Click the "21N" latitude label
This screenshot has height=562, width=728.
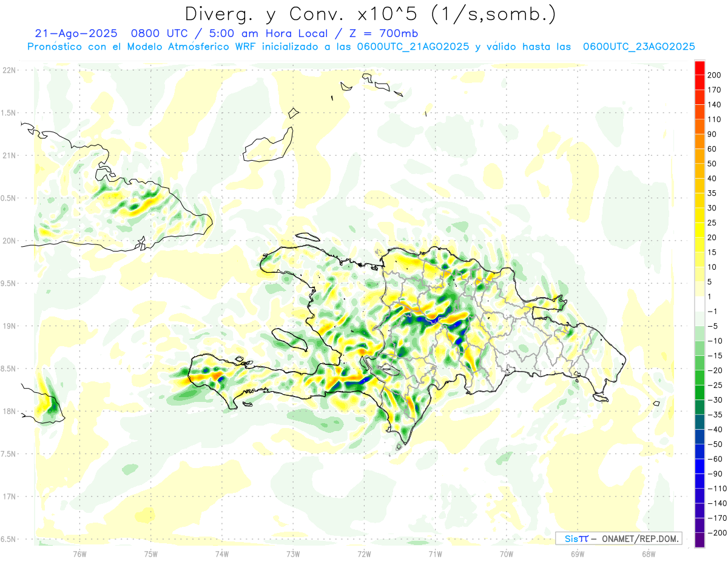9,155
